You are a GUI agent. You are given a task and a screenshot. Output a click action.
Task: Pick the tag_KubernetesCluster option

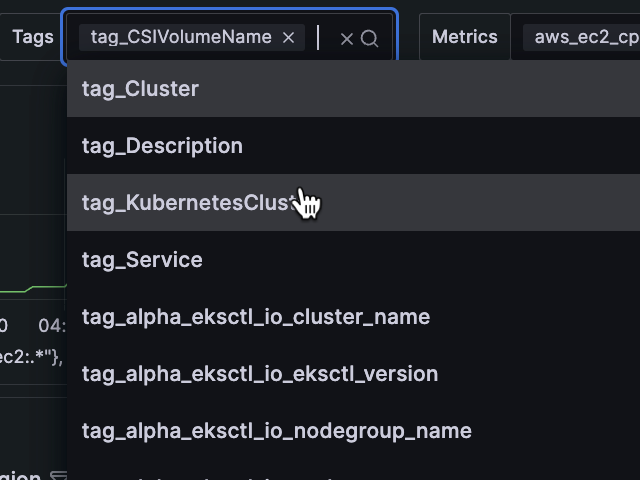pyautogui.click(x=190, y=203)
